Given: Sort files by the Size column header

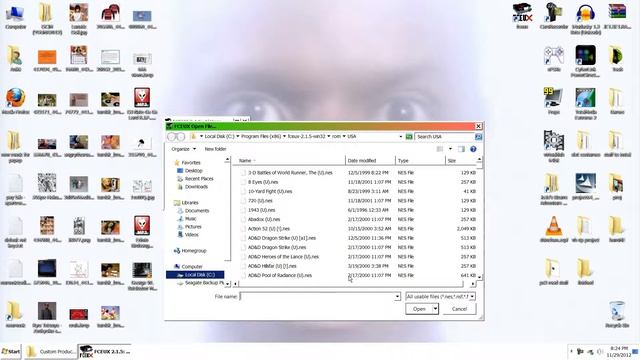Looking at the screenshot, I should tap(461, 161).
